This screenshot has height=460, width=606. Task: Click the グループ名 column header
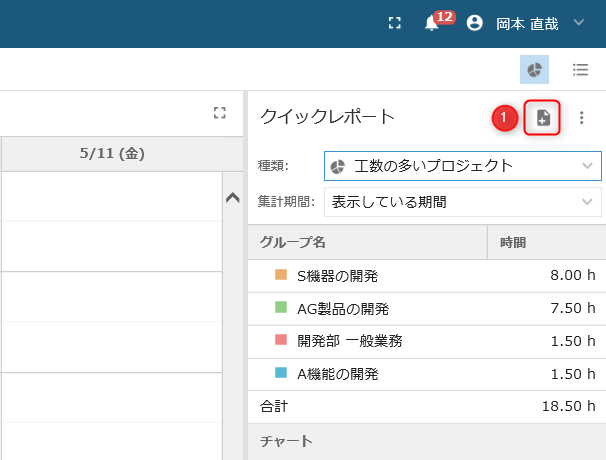click(x=367, y=242)
